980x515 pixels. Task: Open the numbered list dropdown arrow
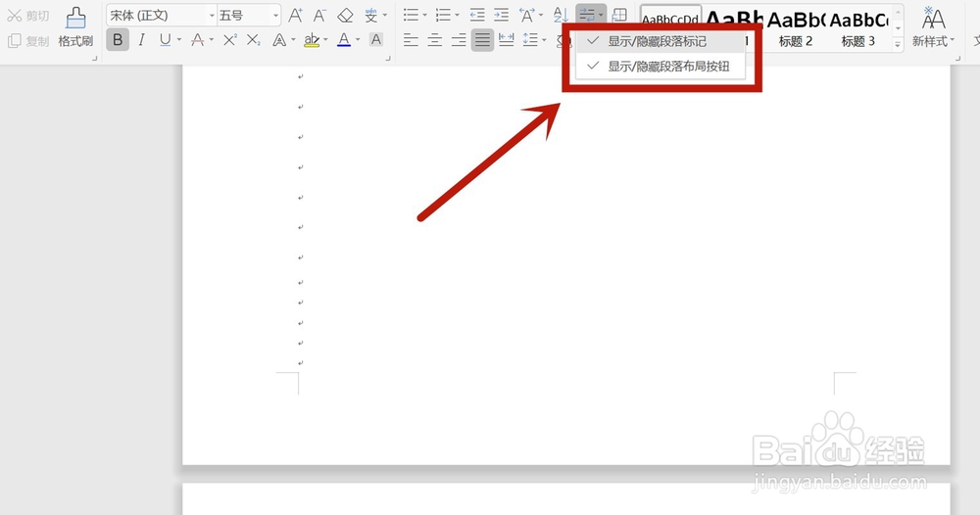click(x=457, y=15)
